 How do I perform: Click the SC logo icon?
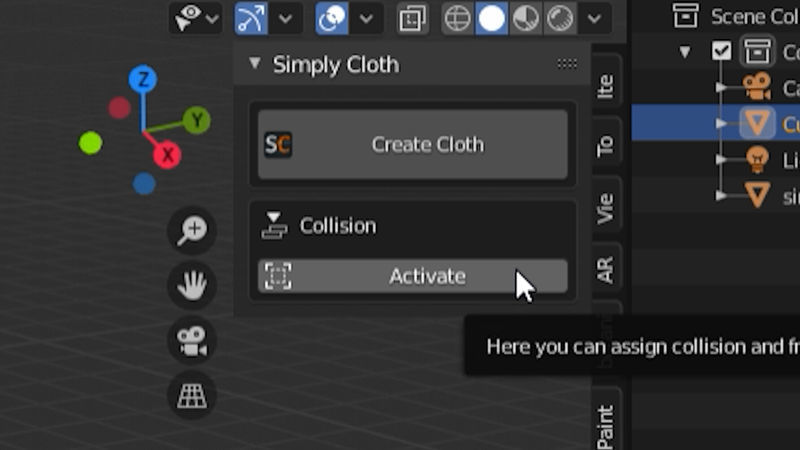click(x=278, y=144)
